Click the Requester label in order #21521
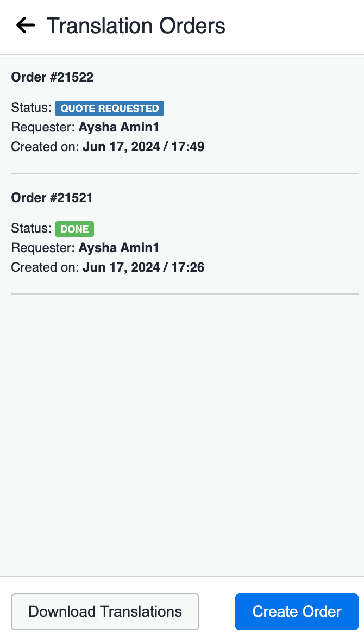Image resolution: width=364 pixels, height=639 pixels. 43,248
